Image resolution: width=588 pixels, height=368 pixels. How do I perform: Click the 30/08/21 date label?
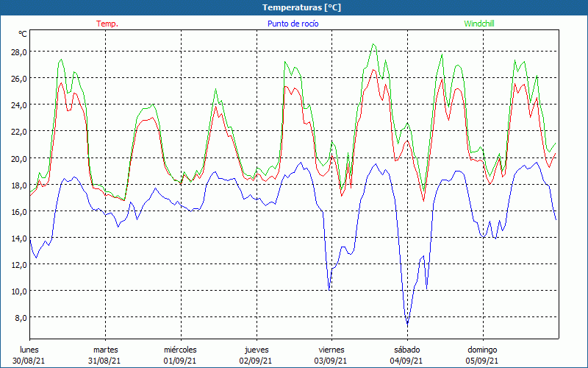pyautogui.click(x=29, y=361)
